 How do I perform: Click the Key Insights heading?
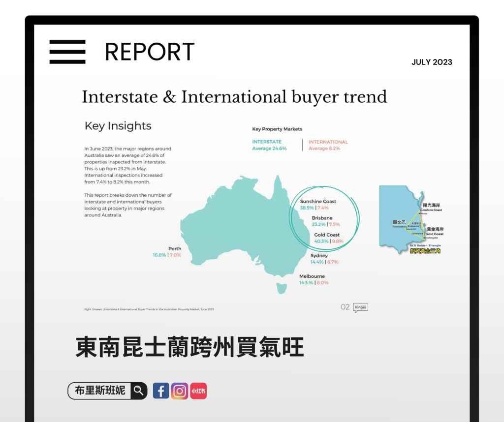(118, 126)
